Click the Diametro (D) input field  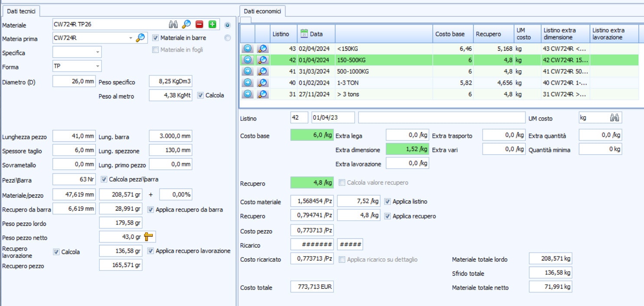pyautogui.click(x=74, y=81)
